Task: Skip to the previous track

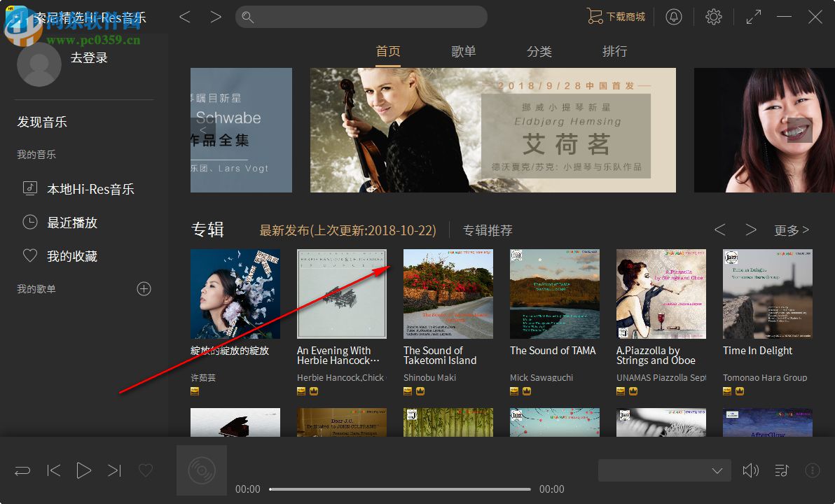Action: tap(54, 470)
